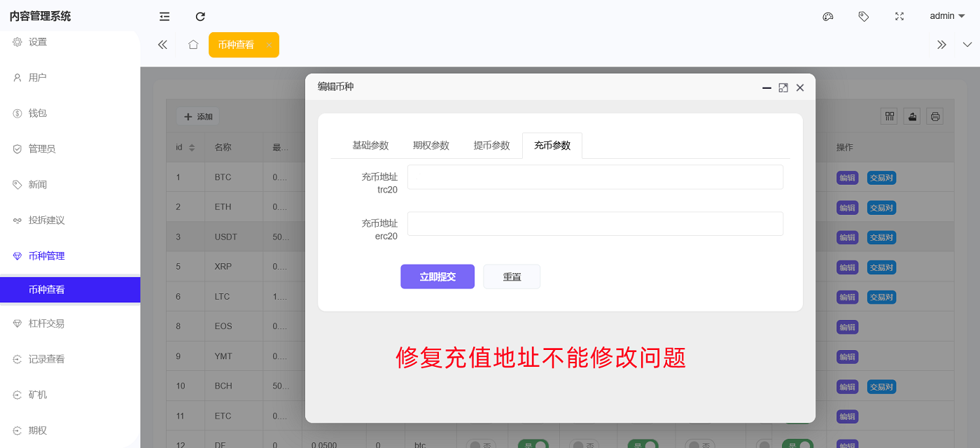Open the theme palette icon
This screenshot has height=448, width=980.
(x=827, y=16)
